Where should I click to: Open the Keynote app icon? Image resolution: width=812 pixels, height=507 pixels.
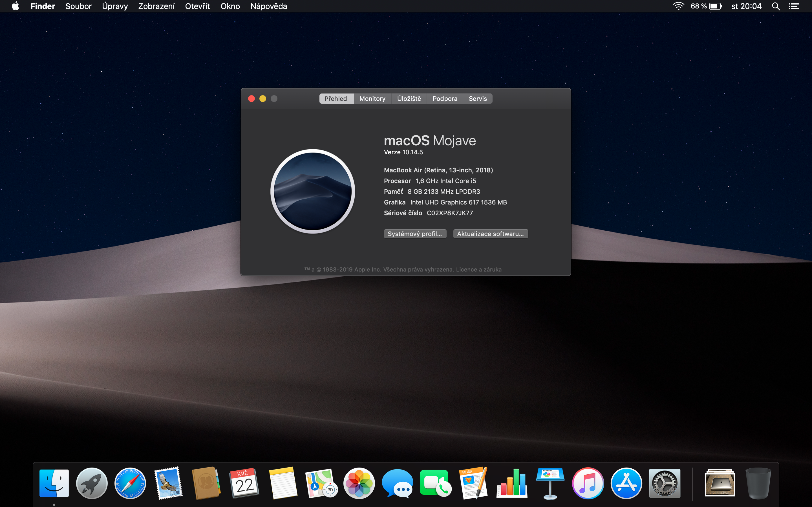click(x=550, y=483)
